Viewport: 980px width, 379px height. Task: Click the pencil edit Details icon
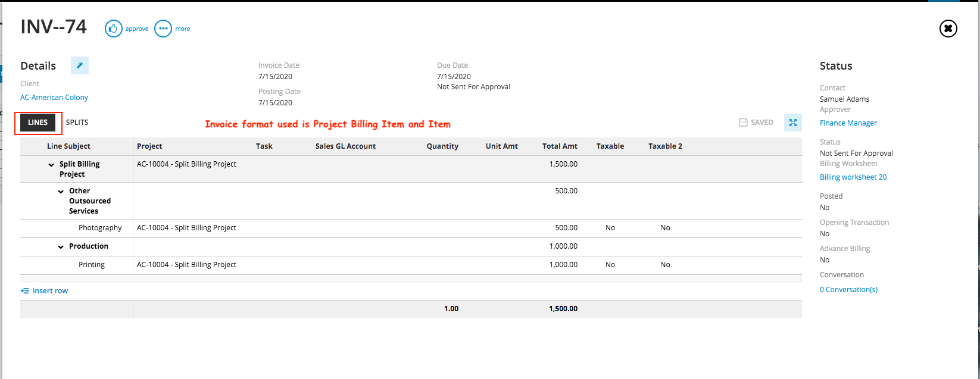click(80, 65)
